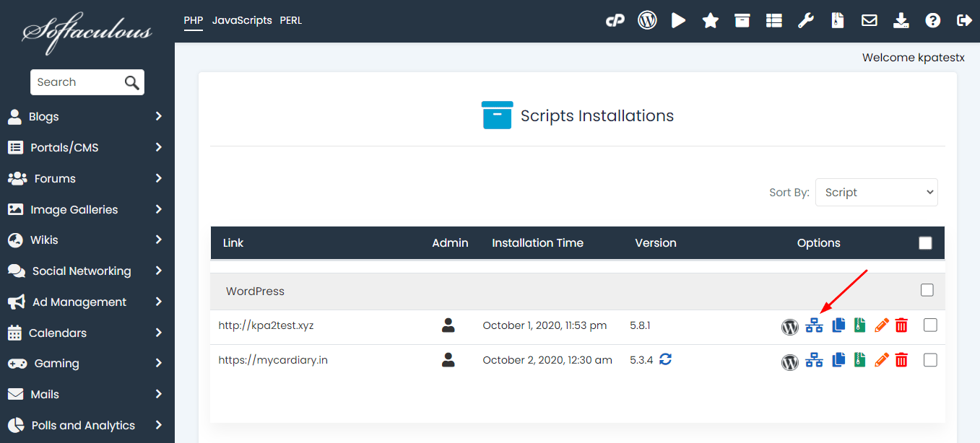Switch to the JavaScripts tab
980x443 pixels.
tap(242, 21)
